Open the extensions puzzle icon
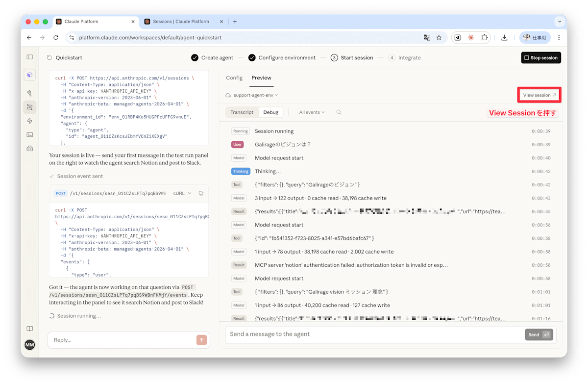The width and height of the screenshot is (588, 385). coord(484,37)
